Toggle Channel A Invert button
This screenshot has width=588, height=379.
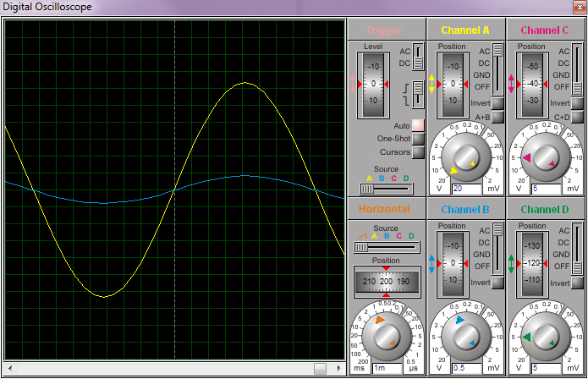click(497, 103)
